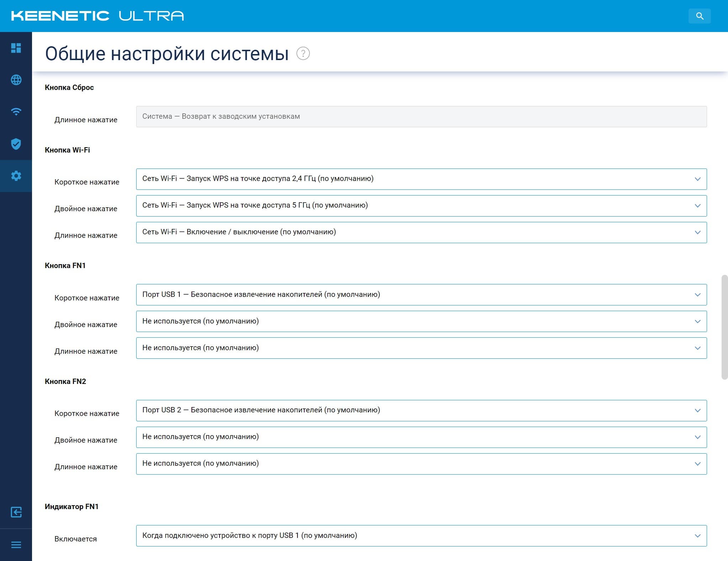Click the search magnifier in header
This screenshot has height=561, width=728.
[x=699, y=16]
